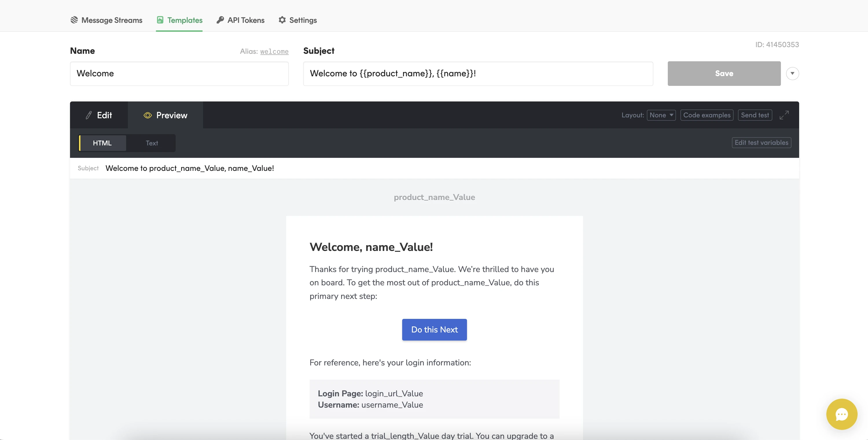Click the Message Streams layers icon
The width and height of the screenshot is (868, 440).
click(74, 20)
